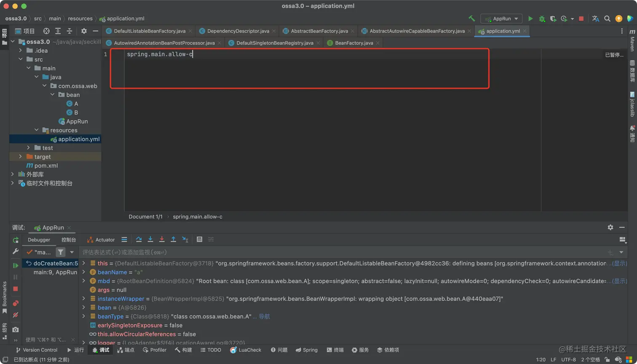This screenshot has height=364, width=637.
Task: Collapse the ossa3.0 project root
Action: click(13, 42)
